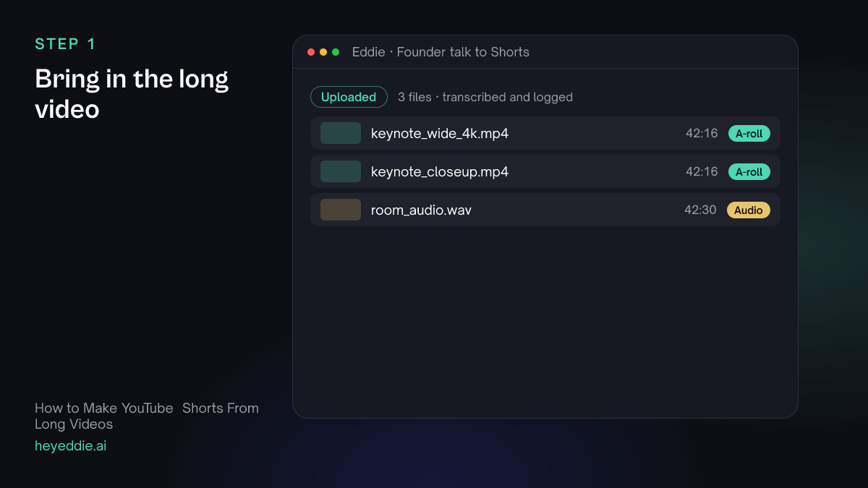Viewport: 868px width, 488px height.
Task: Open the heyeddie.ai link
Action: (70, 446)
